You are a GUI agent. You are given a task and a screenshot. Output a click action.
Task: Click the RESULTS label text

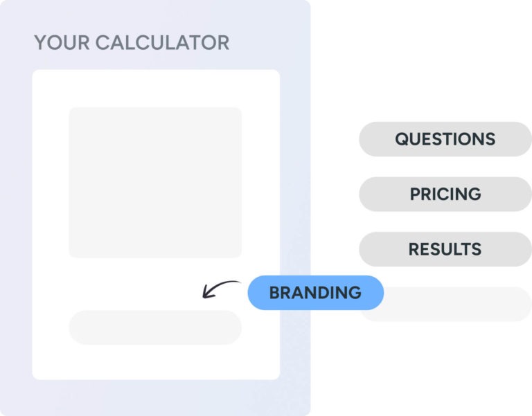(x=445, y=249)
